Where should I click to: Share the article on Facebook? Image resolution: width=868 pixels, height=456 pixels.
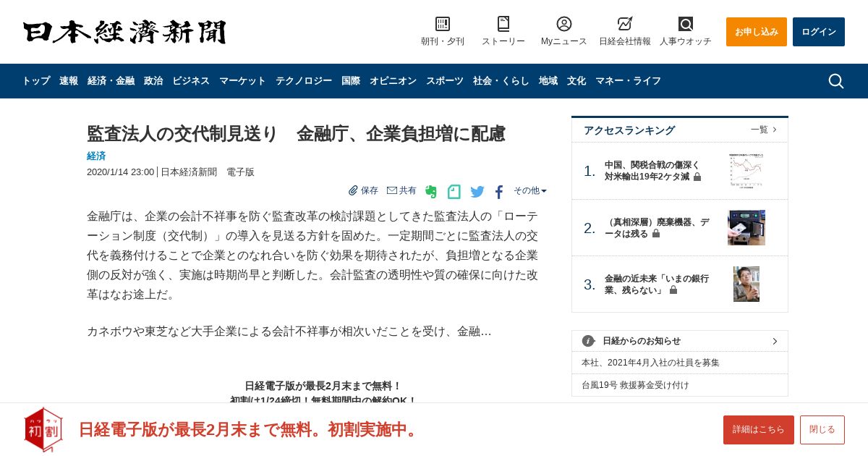499,192
